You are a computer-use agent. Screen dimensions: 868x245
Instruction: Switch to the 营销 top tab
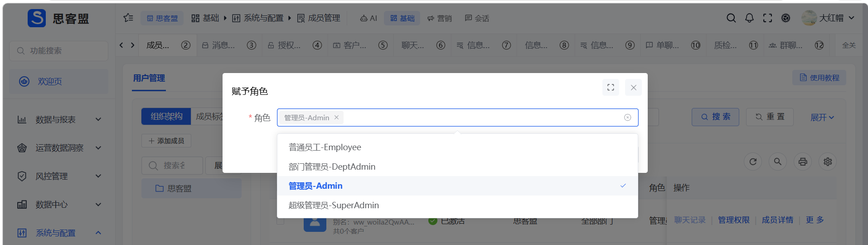(439, 18)
